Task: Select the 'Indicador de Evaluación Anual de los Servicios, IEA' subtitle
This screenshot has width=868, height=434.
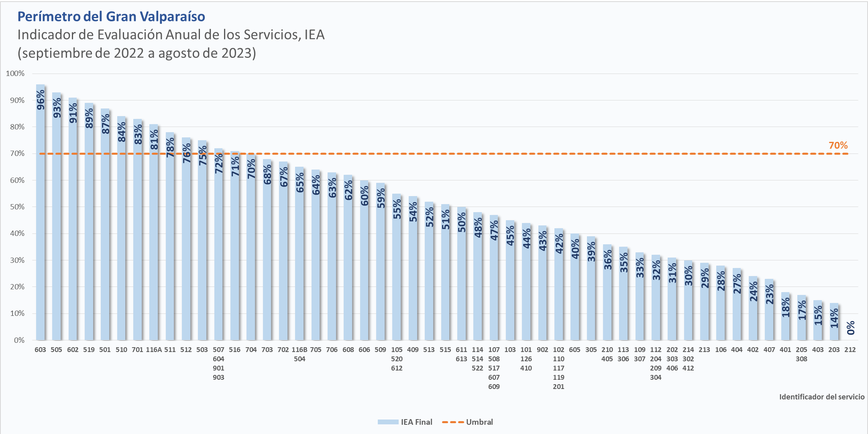Action: [171, 35]
